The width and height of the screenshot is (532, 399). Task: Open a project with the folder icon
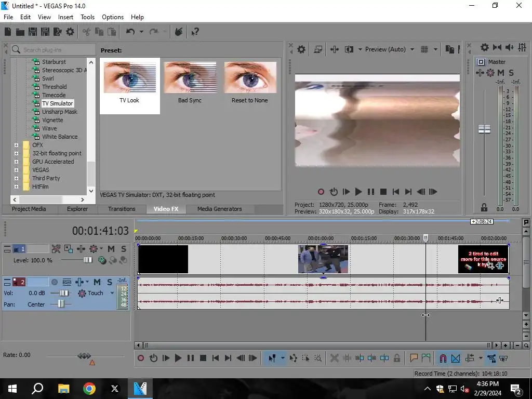[20, 32]
